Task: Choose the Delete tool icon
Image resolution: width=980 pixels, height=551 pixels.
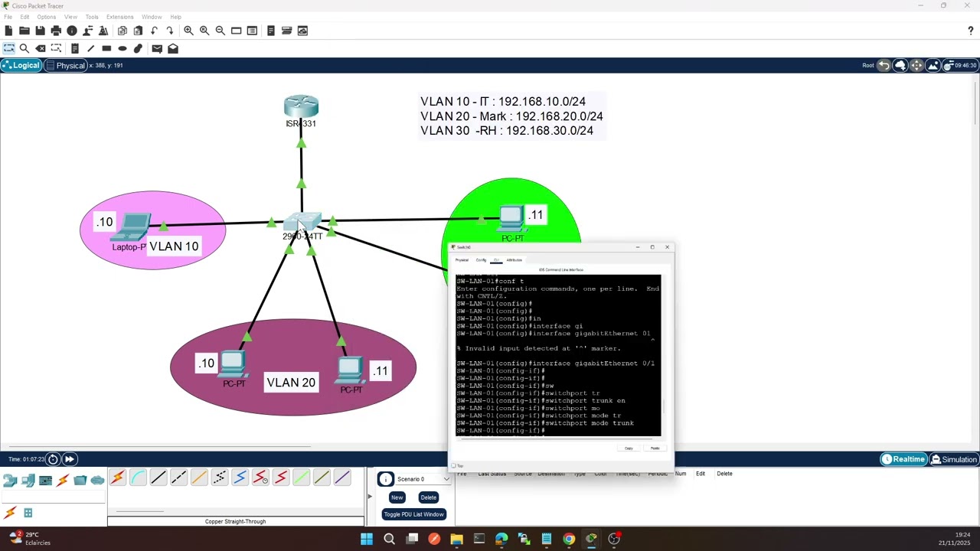Action: 40,48
